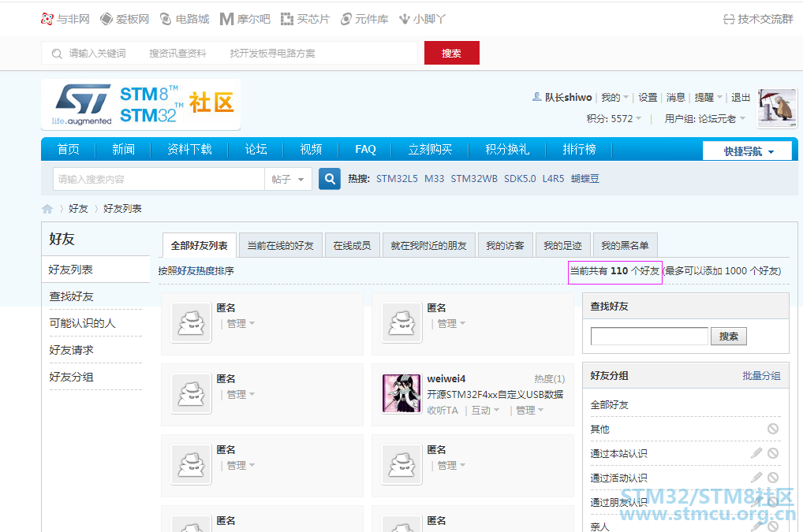Viewport: 803px width, 532px height.
Task: Open 资料下载 in the main nav
Action: (189, 149)
